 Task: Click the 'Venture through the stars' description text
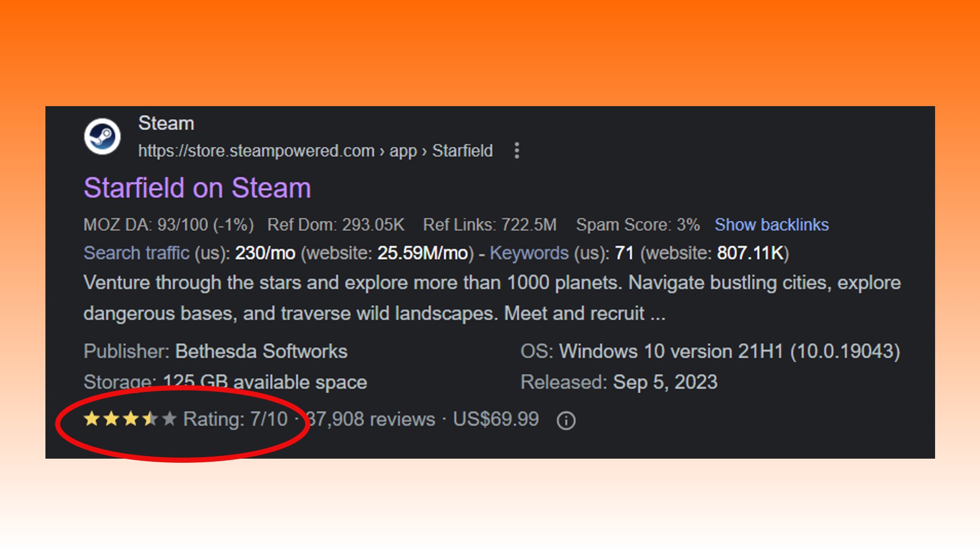[492, 298]
